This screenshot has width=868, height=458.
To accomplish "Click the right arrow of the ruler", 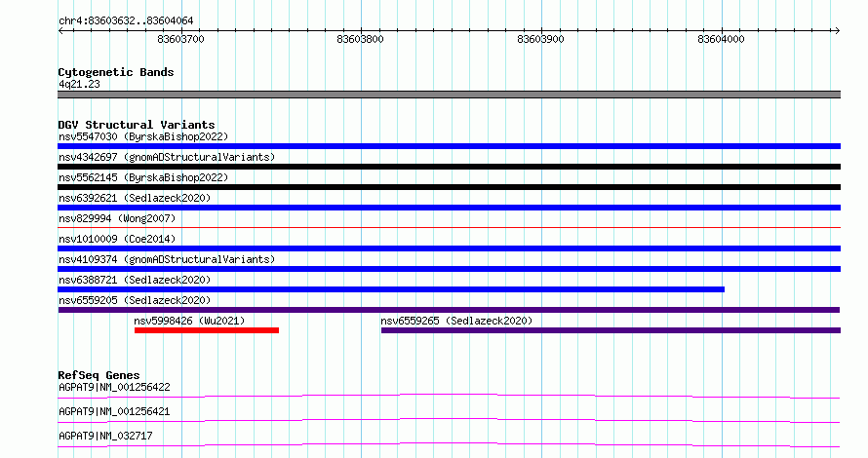I will 838,31.
